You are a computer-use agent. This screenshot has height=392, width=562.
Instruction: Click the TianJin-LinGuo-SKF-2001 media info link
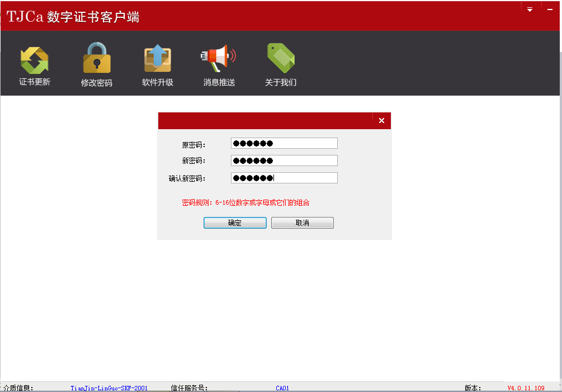[109, 388]
